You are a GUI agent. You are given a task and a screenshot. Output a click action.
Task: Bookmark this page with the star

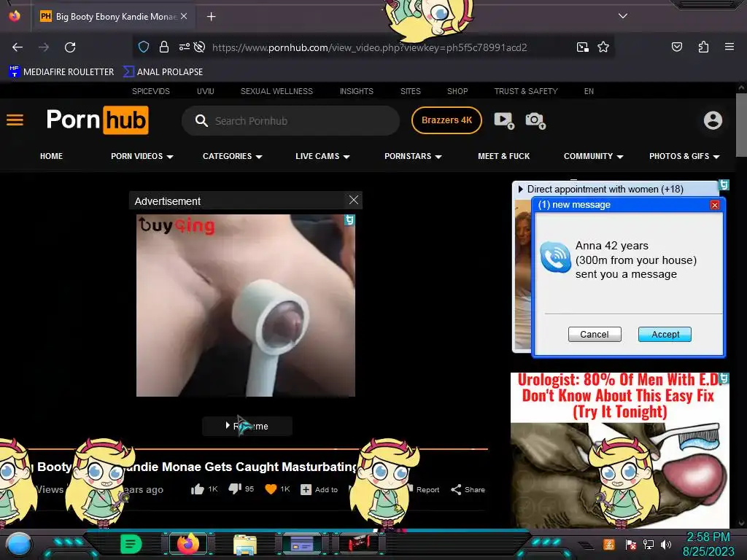point(603,47)
